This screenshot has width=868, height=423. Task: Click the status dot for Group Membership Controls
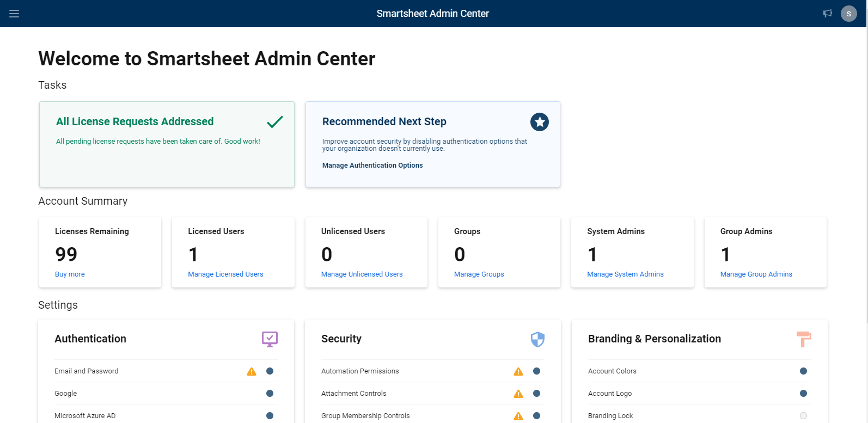(536, 416)
